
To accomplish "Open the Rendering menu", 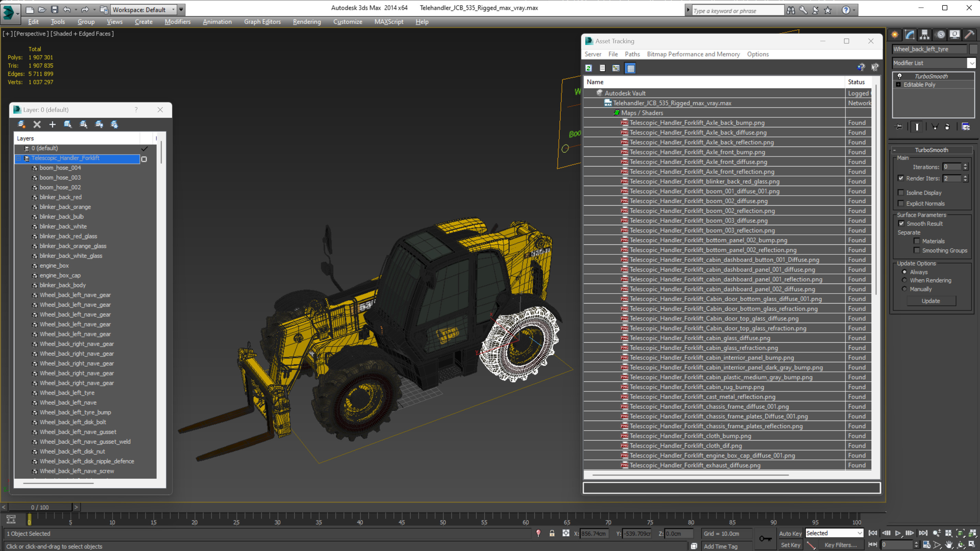I will (x=307, y=22).
